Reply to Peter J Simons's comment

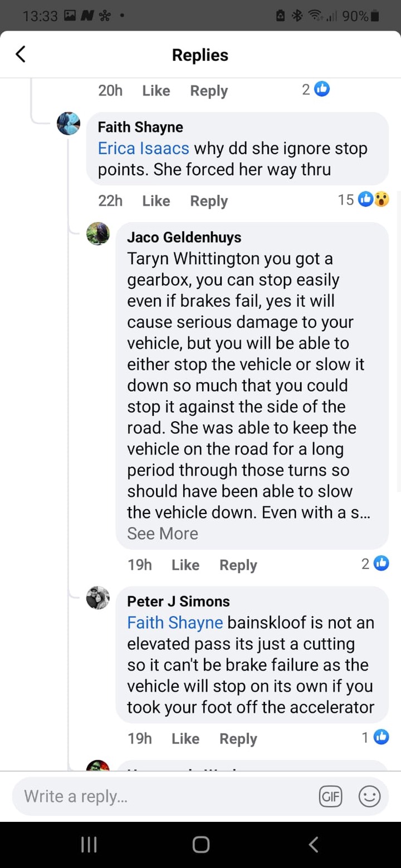[238, 739]
